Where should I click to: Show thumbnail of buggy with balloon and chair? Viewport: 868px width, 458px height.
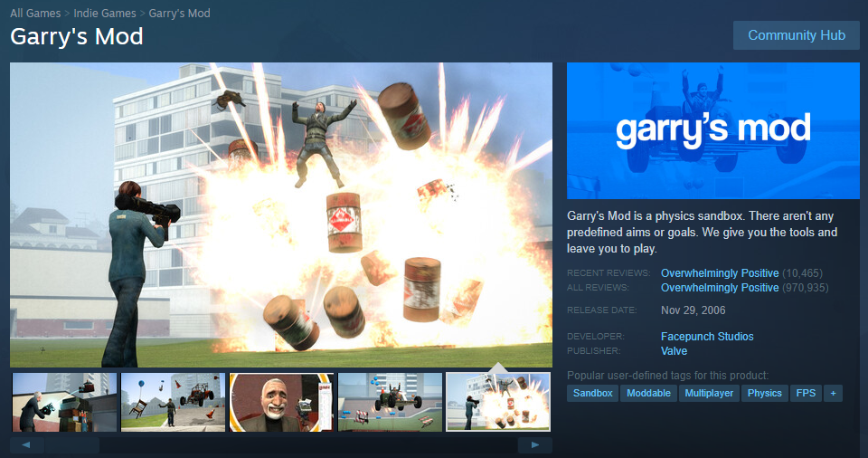pos(174,402)
